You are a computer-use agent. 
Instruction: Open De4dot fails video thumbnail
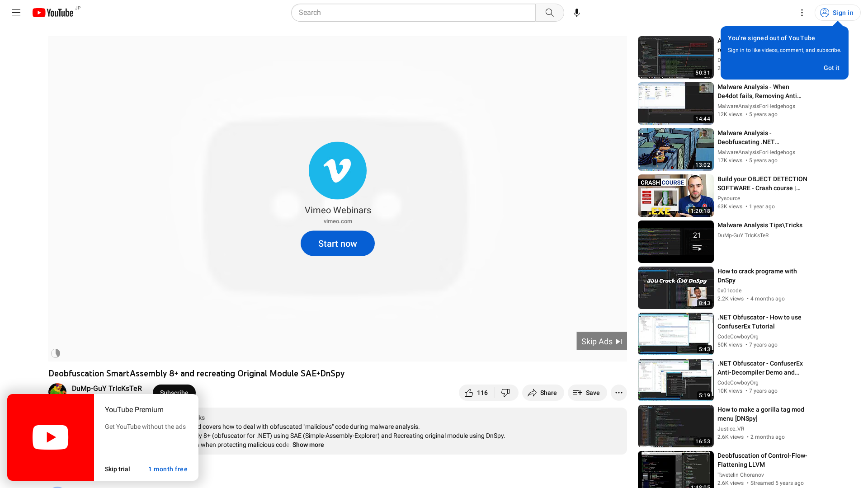point(675,103)
